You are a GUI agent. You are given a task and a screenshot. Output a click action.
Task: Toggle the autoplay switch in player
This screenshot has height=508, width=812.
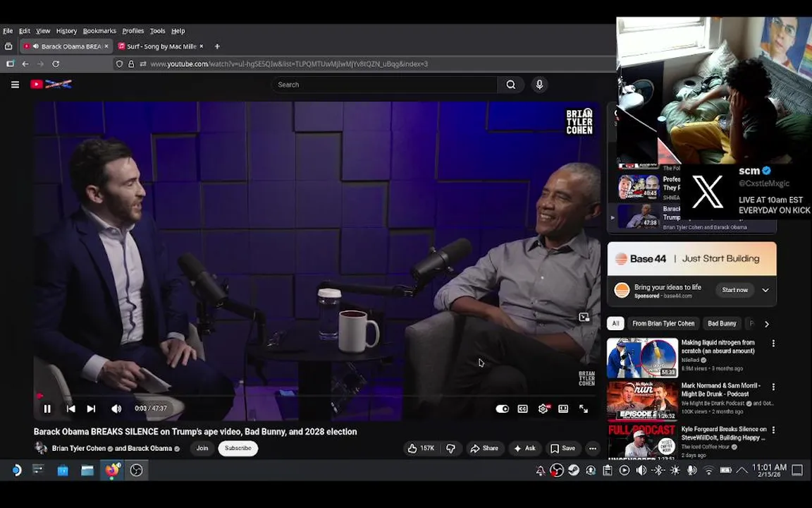tap(503, 409)
